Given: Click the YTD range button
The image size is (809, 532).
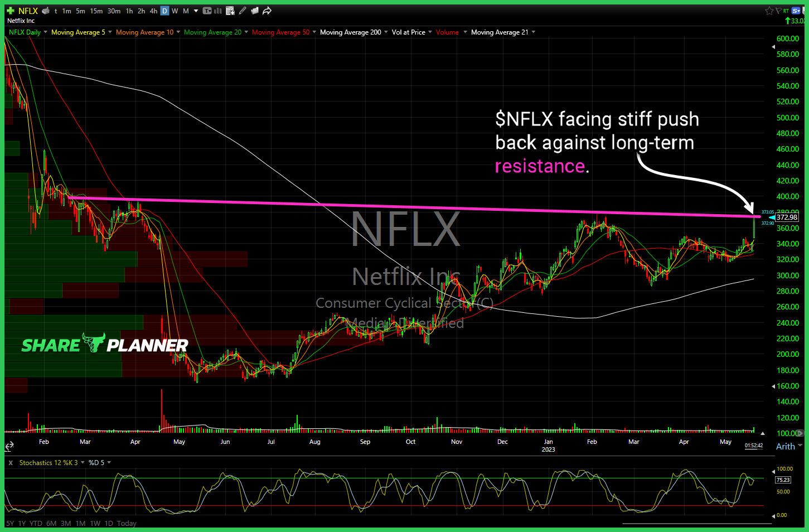Looking at the screenshot, I should coord(36,523).
